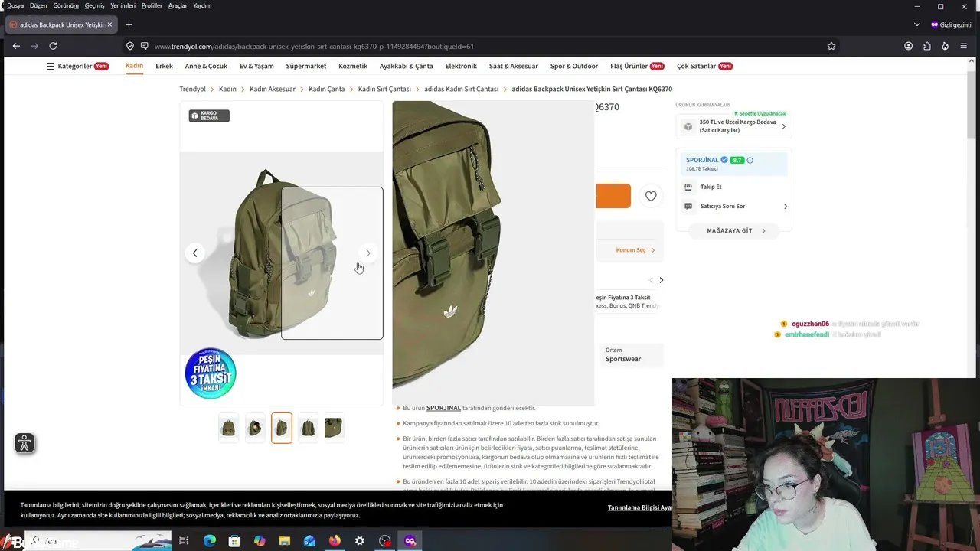Go to Ev & Yaşam category
980x551 pixels.
pos(256,66)
